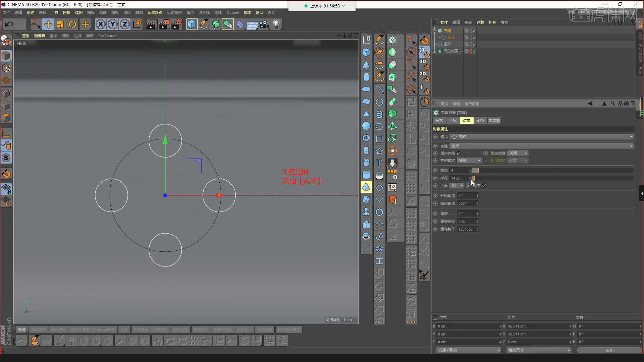
Task: Expand the 细分曲面.2 tree node
Action: click(x=435, y=51)
